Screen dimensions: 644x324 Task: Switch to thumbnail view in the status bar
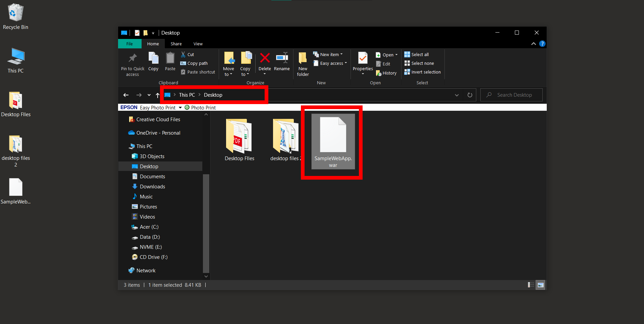click(540, 285)
